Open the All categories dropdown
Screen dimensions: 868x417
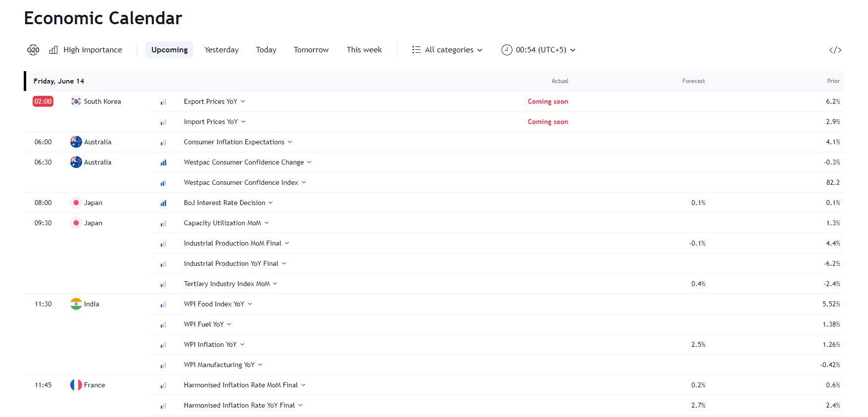pos(447,50)
